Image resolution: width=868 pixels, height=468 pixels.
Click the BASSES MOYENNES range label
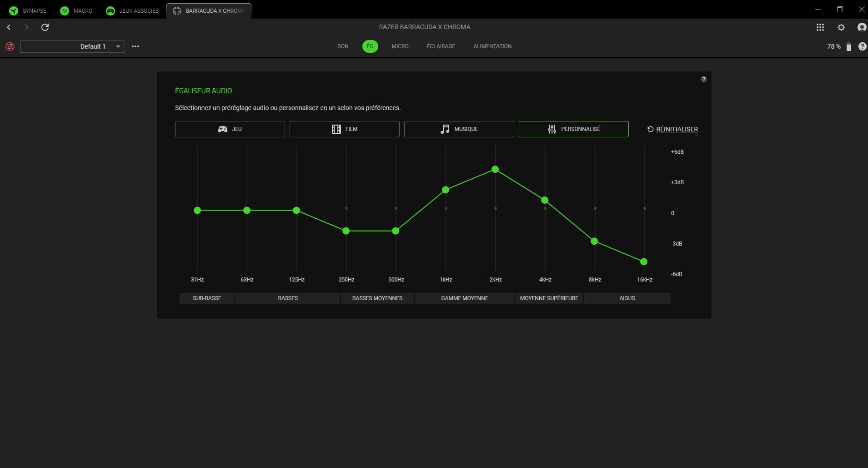377,298
